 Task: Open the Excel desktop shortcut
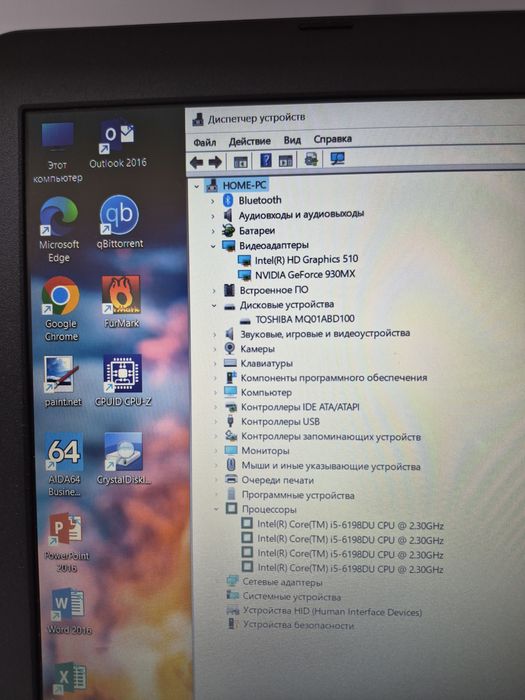(x=71, y=680)
